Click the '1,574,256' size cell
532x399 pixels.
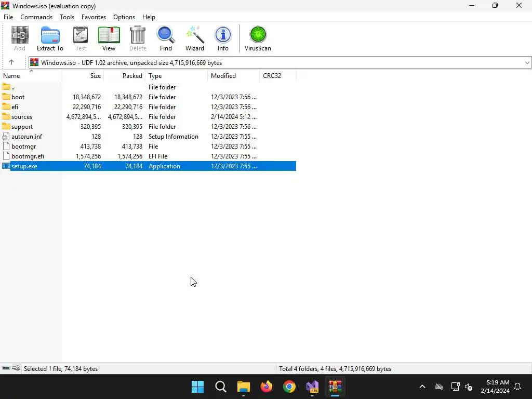[88, 156]
